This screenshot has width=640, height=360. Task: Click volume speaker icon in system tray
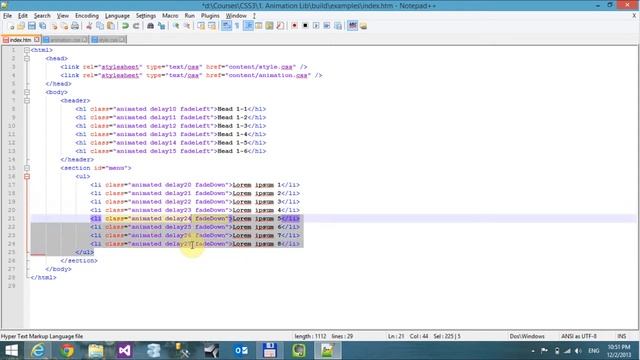click(x=578, y=351)
